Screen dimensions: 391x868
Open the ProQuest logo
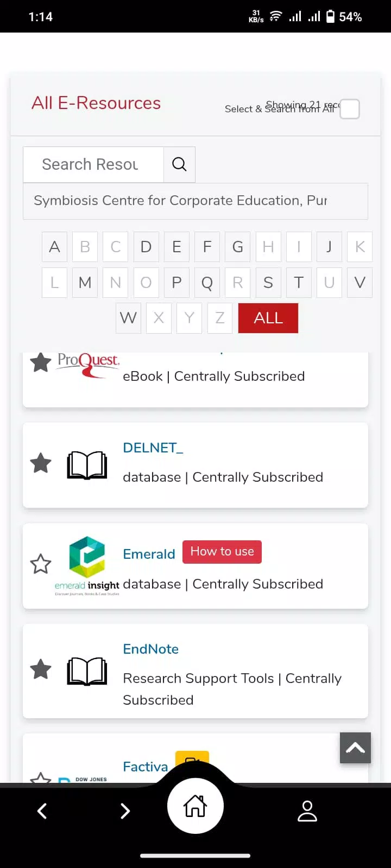(x=89, y=363)
